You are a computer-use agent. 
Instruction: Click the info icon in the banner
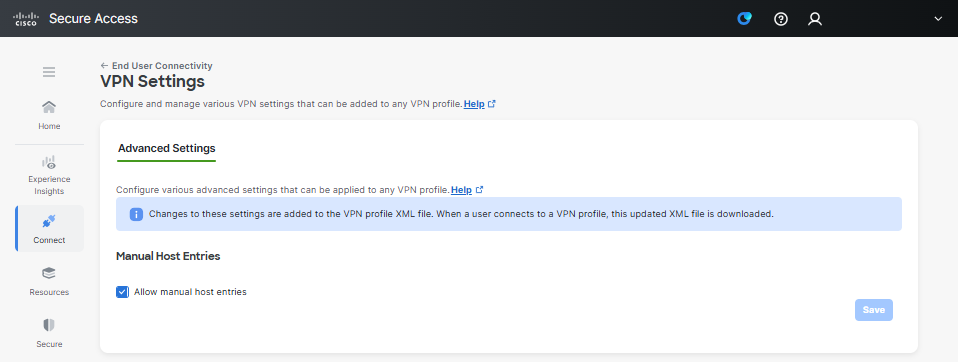point(136,214)
